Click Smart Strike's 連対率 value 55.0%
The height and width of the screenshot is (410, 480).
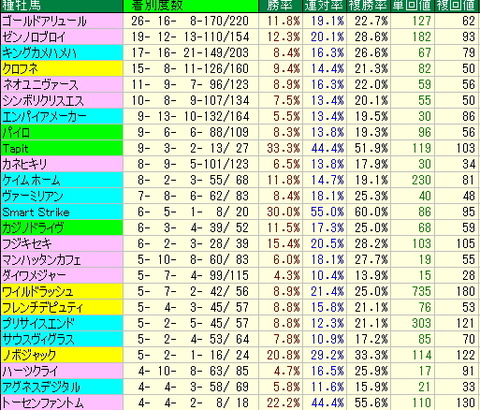point(327,212)
